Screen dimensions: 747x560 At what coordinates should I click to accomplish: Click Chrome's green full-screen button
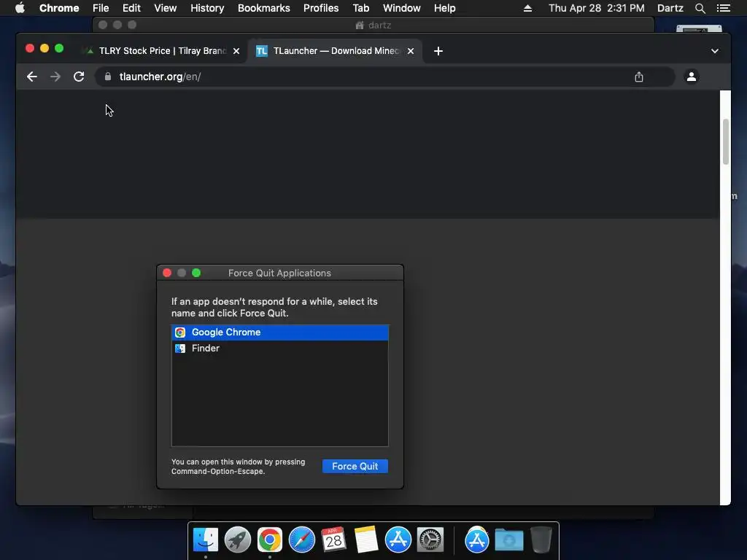[x=59, y=48]
